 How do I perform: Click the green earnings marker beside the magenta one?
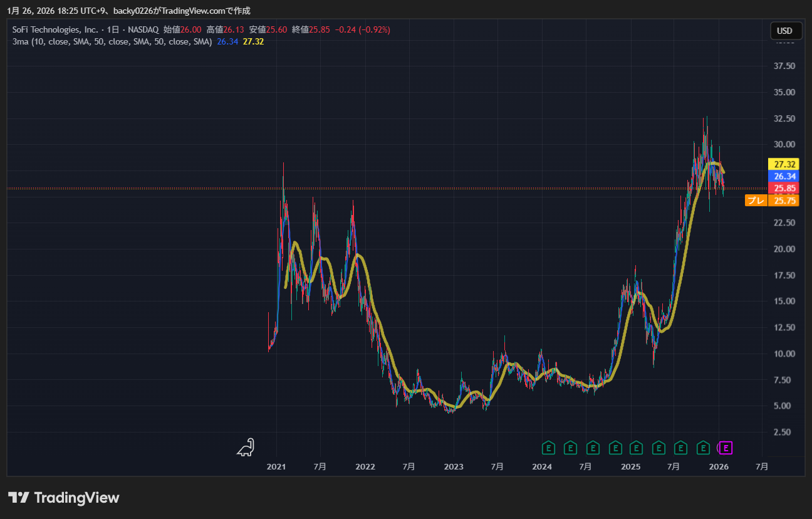(x=703, y=448)
